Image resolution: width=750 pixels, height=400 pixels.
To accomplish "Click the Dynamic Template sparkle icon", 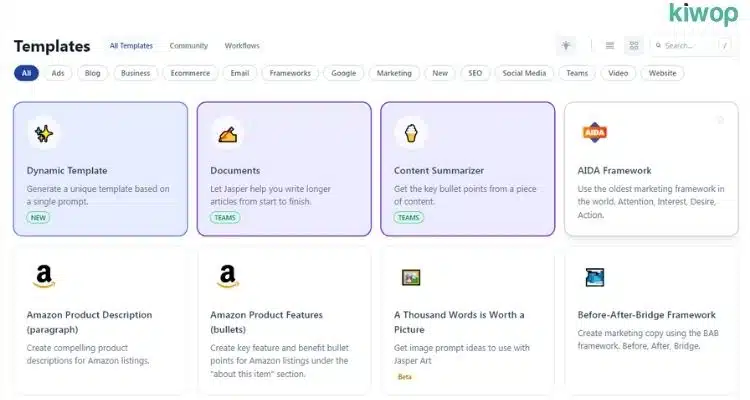I will click(43, 133).
